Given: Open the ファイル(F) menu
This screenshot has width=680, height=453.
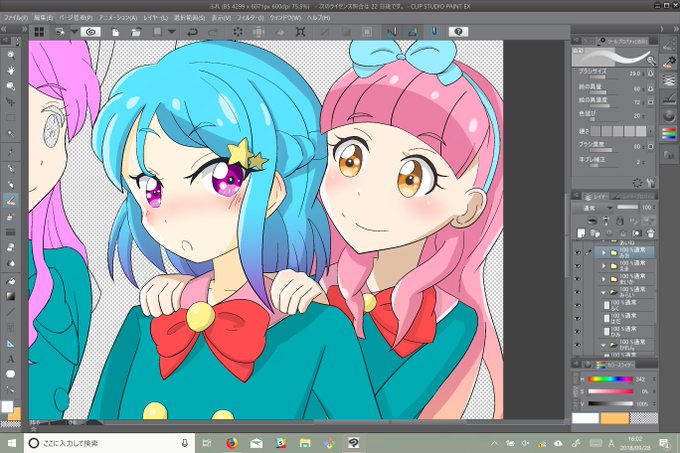Looking at the screenshot, I should pos(16,18).
